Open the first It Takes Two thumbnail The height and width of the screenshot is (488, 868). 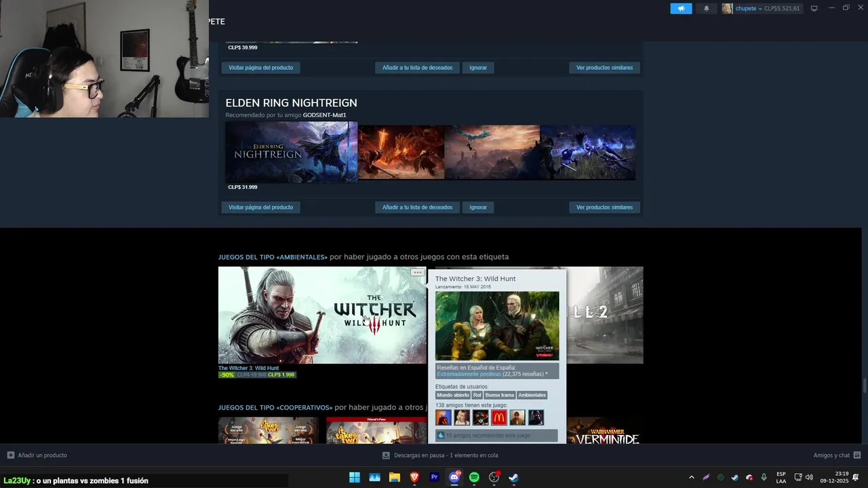pos(269,431)
